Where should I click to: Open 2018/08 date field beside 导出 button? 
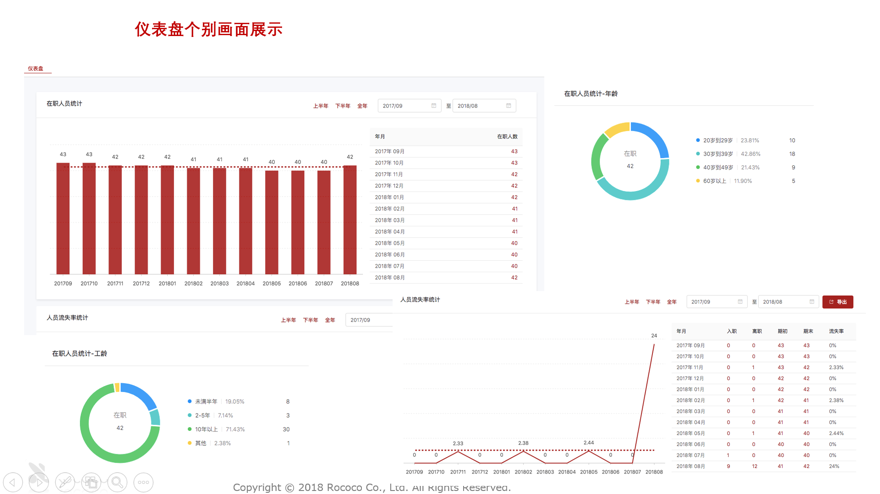[x=789, y=302]
